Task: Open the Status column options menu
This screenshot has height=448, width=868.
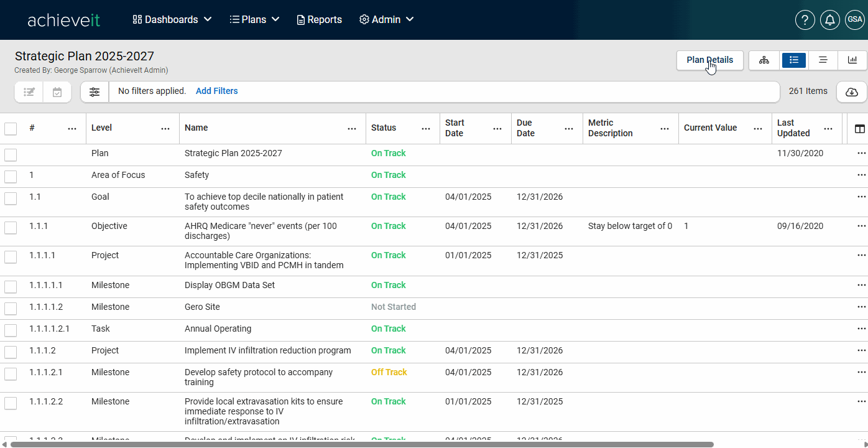Action: click(x=426, y=129)
